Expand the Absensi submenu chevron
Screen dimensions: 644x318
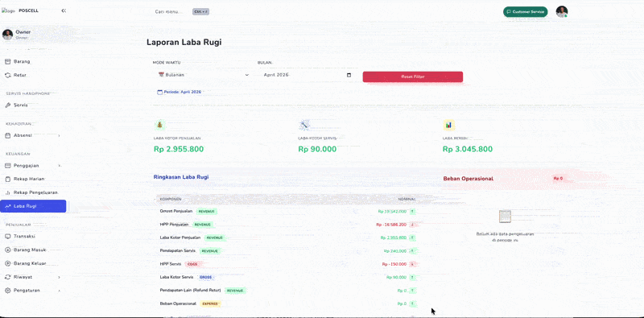tap(59, 135)
